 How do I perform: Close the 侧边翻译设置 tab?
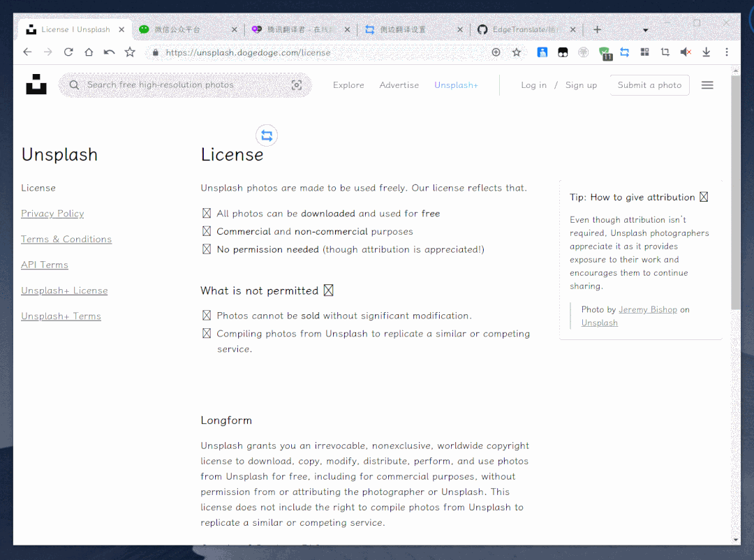pyautogui.click(x=459, y=29)
